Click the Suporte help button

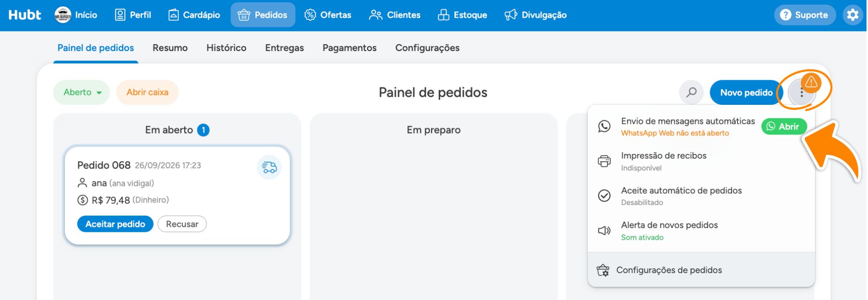point(805,15)
